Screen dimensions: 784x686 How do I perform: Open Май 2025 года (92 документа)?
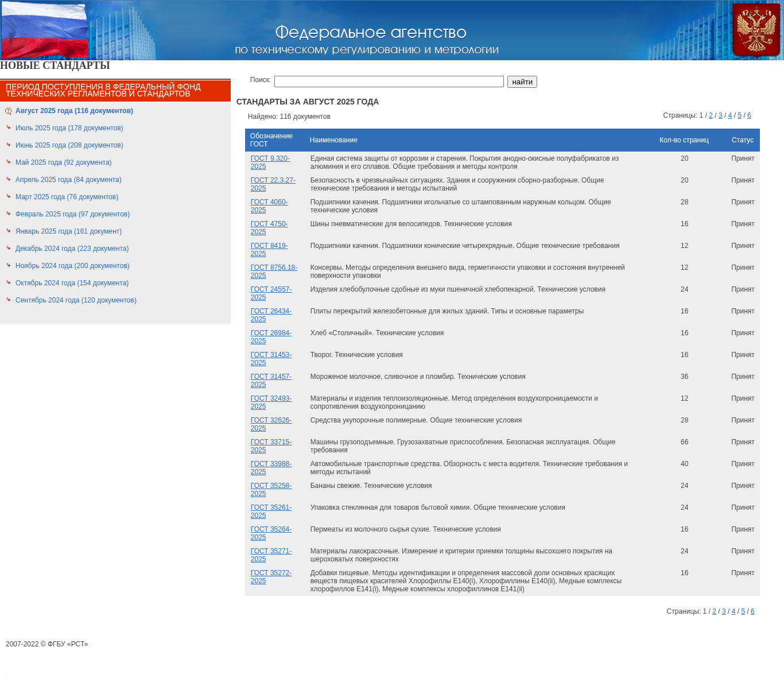coord(64,162)
